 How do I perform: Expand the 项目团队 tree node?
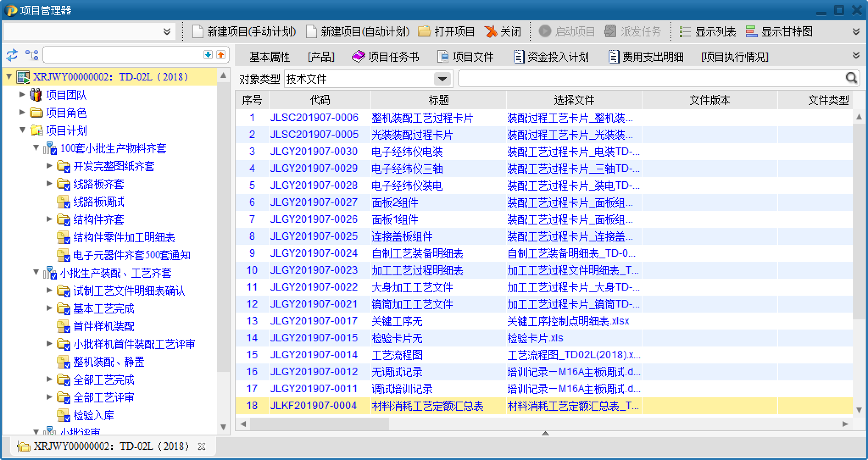coord(22,94)
